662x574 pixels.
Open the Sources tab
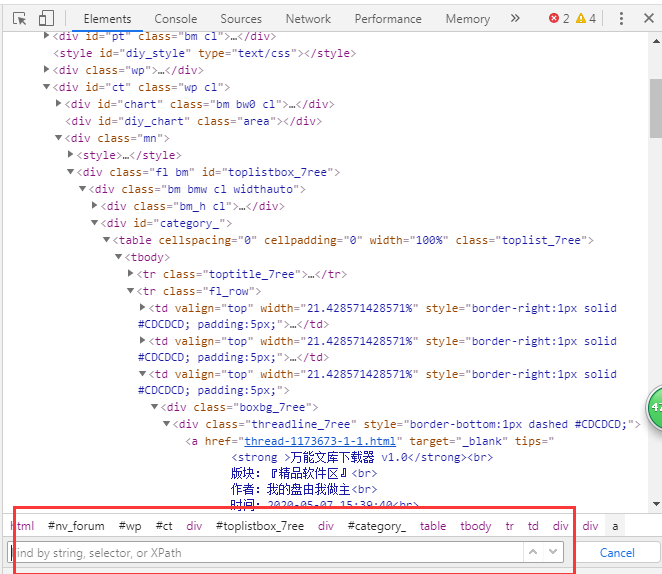(x=241, y=19)
